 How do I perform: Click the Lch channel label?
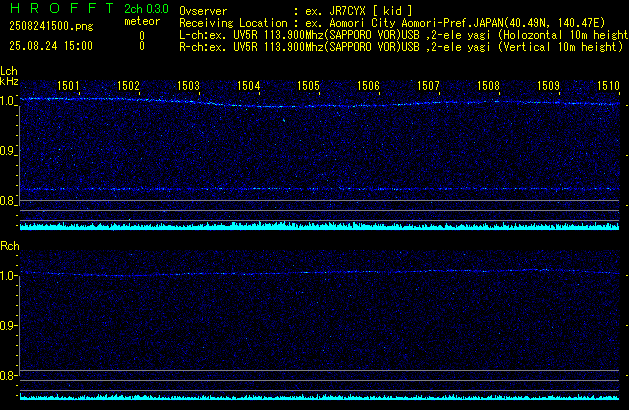pyautogui.click(x=9, y=71)
